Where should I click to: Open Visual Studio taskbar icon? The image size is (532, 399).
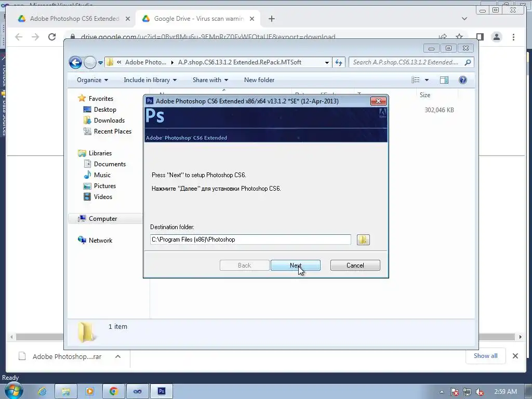coord(137,392)
